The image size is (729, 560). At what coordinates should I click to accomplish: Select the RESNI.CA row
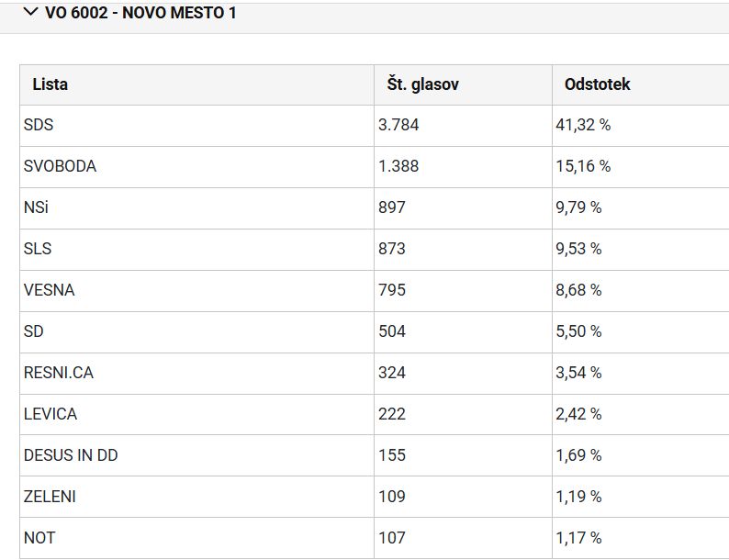(375, 374)
